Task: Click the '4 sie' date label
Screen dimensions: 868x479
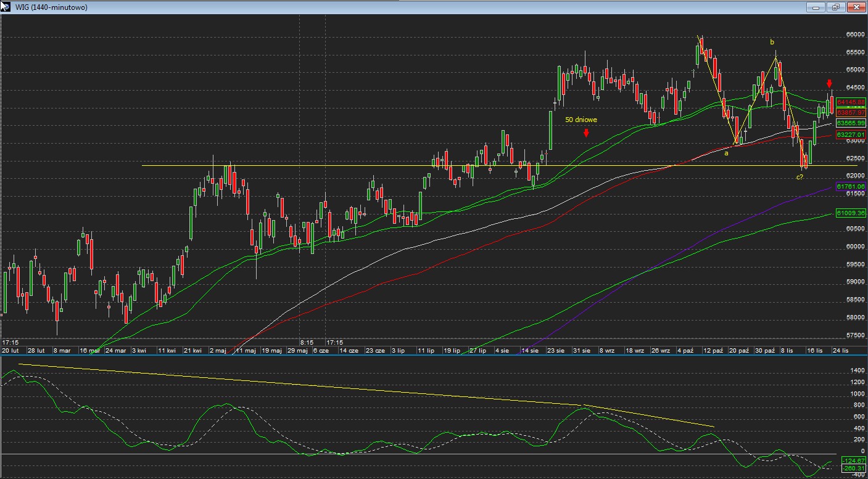Action: coord(502,350)
